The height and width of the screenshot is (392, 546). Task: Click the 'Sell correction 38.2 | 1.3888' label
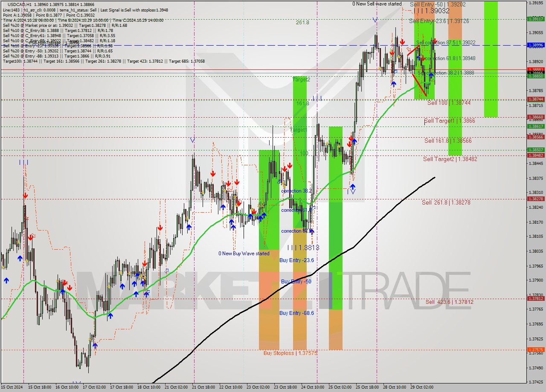click(x=446, y=73)
